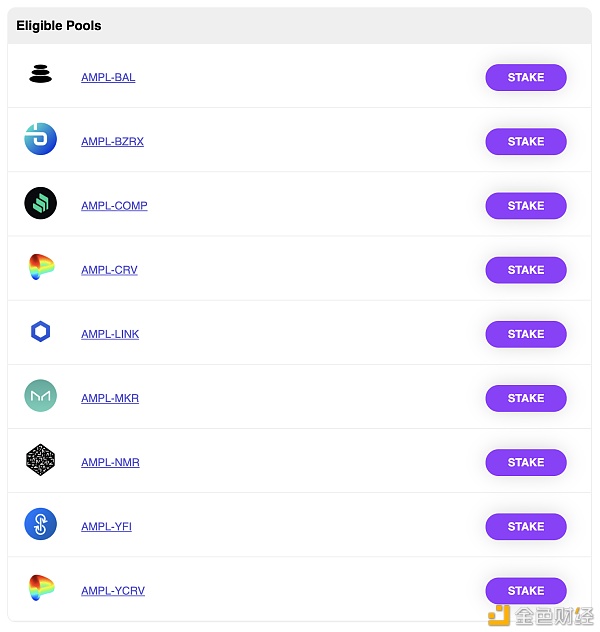Open the AMPL-BAL pool link
600x632 pixels.
pos(108,77)
